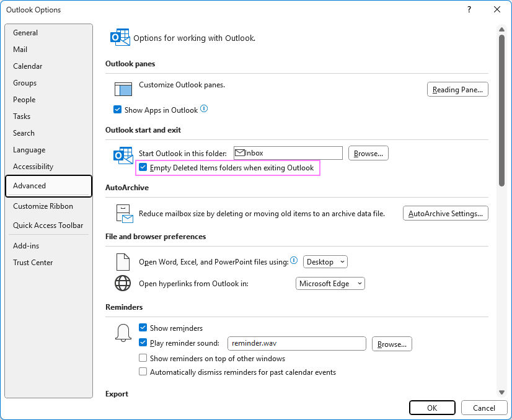Click Browse... next to the Inbox folder field
Image resolution: width=512 pixels, height=420 pixels.
click(368, 153)
